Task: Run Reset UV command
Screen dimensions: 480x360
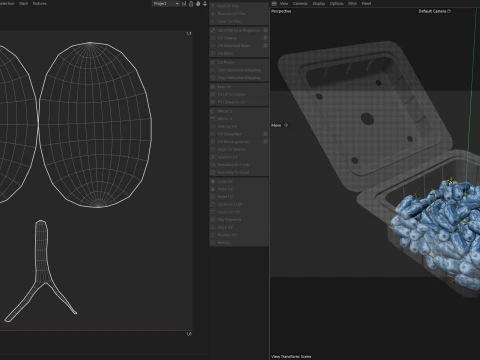Action: pyautogui.click(x=239, y=197)
